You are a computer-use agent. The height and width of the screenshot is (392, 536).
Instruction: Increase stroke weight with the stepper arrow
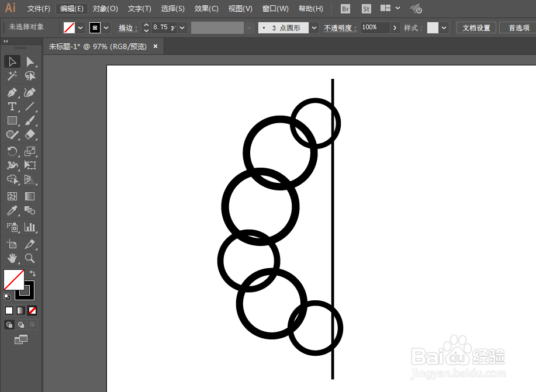coord(146,25)
